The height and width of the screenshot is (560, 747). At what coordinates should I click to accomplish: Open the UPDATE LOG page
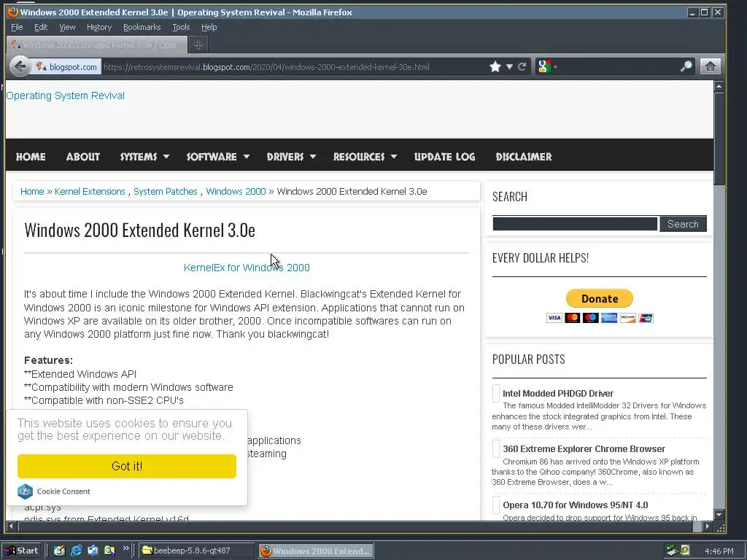(x=444, y=157)
